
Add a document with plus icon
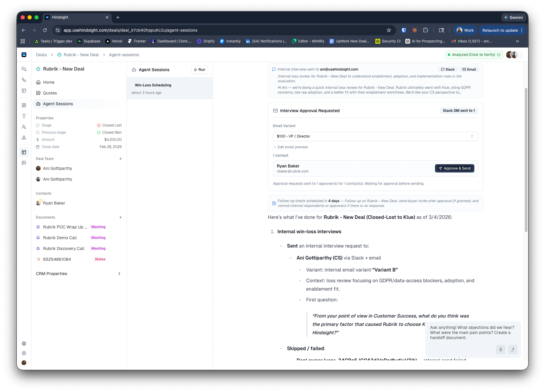click(x=121, y=217)
